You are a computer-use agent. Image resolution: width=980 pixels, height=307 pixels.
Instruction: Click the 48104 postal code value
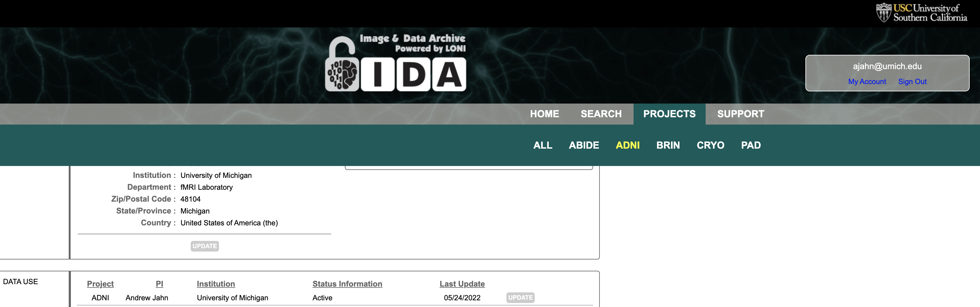(x=190, y=199)
